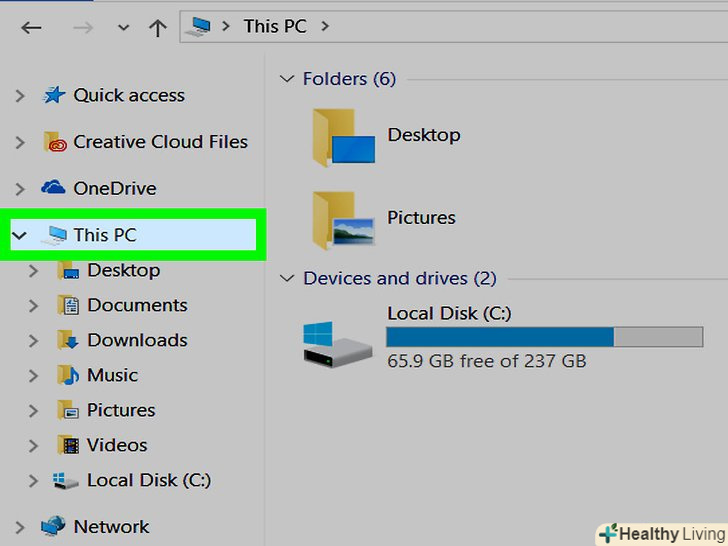Screen dimensions: 728x546
Task: Click the Music folder icon
Action: pos(68,375)
